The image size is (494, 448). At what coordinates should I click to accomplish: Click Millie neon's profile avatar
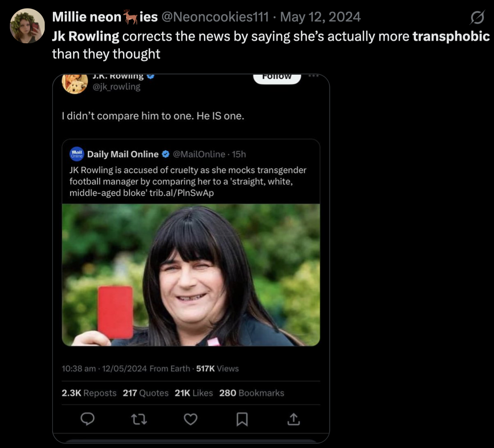27,26
